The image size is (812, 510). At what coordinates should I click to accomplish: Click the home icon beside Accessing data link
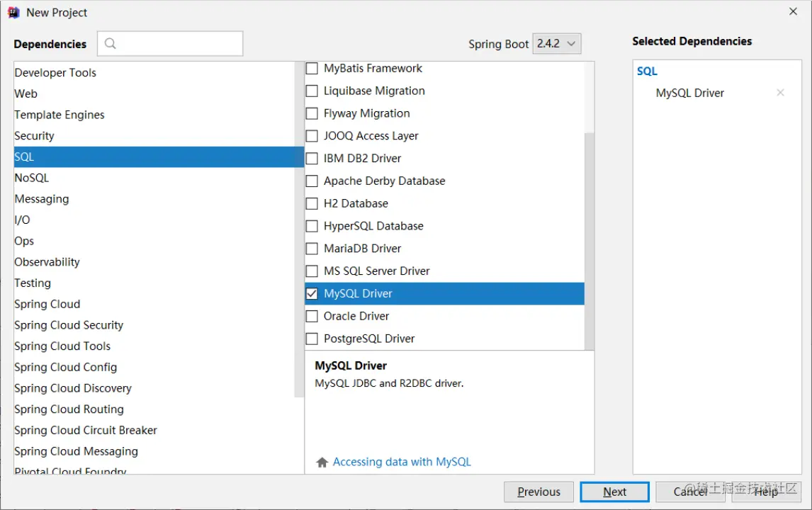tap(322, 462)
